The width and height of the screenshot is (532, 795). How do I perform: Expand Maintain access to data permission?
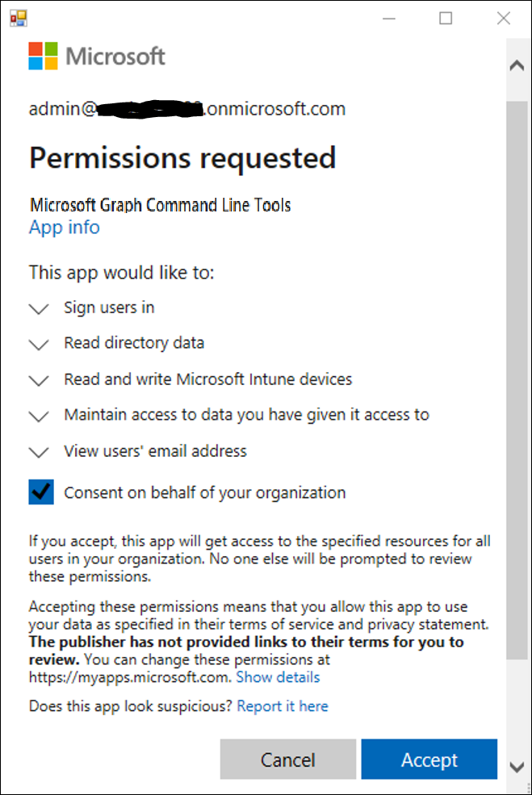tap(38, 416)
